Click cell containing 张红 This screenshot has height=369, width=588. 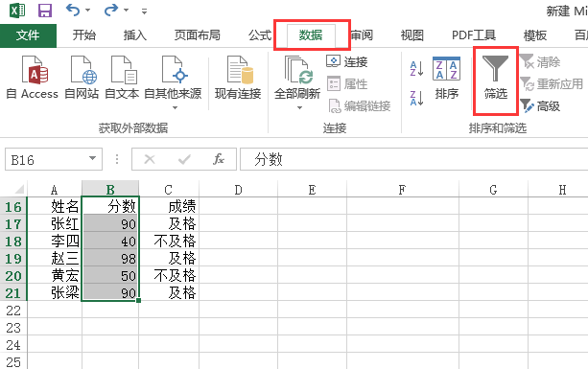coord(55,223)
